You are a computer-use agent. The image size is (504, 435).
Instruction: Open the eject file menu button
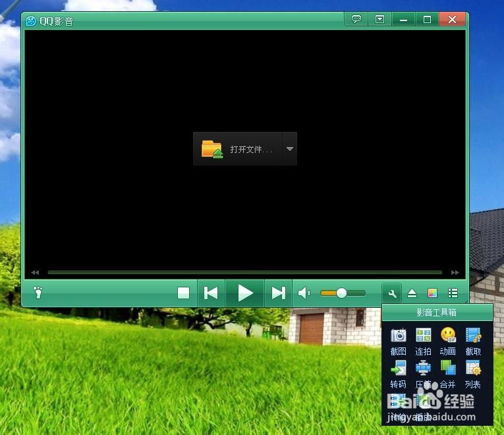(412, 293)
